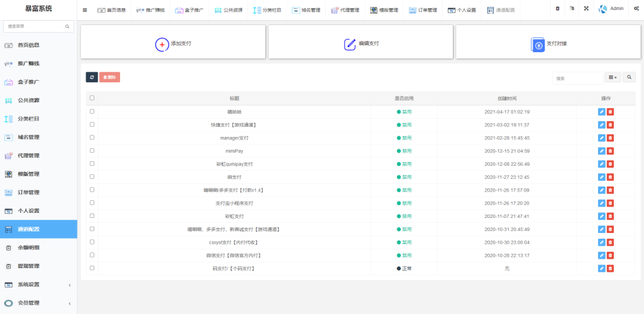Click the edit pencil icon for mimiPay
Viewport: 644px width, 314px height.
click(601, 151)
